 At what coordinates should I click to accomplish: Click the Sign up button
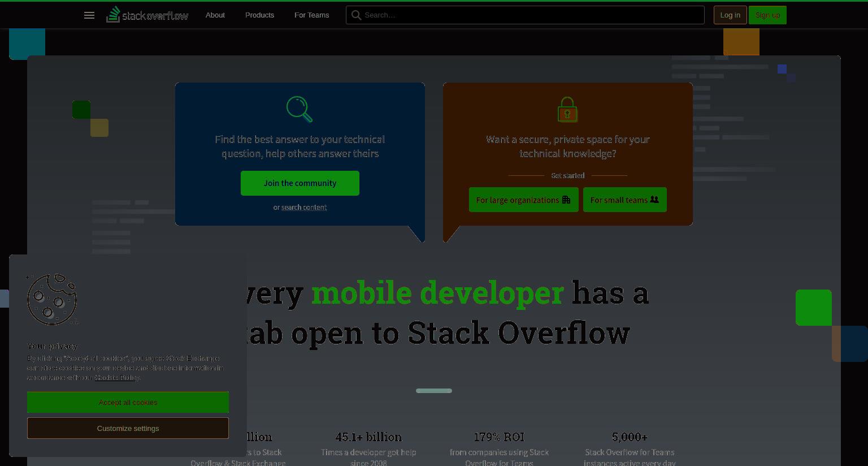[x=767, y=15]
